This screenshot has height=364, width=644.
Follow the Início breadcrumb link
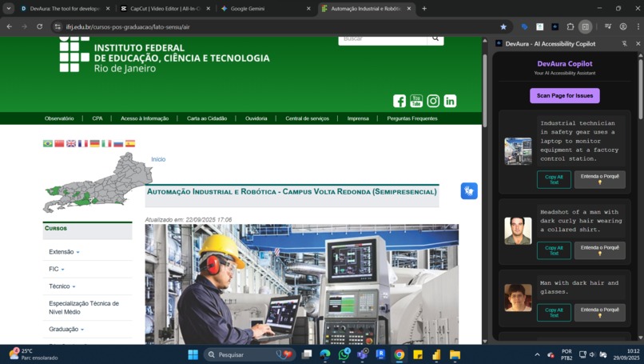pyautogui.click(x=158, y=159)
